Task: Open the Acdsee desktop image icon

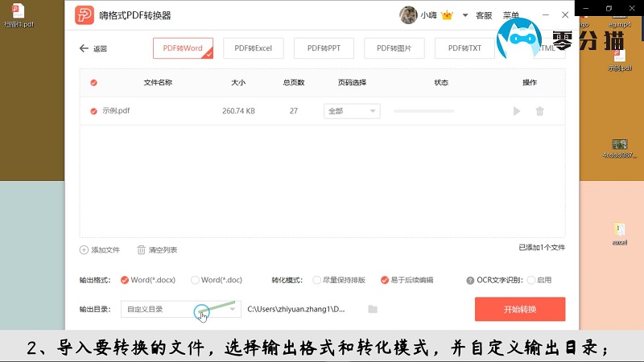Action: (619, 149)
